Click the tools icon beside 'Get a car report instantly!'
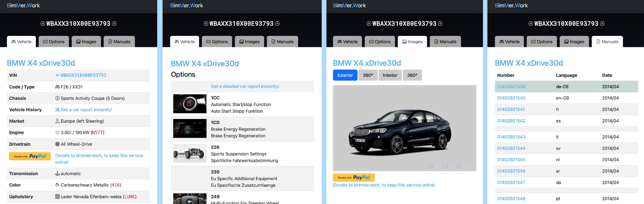Screen dimensions: 644x204 [57, 110]
